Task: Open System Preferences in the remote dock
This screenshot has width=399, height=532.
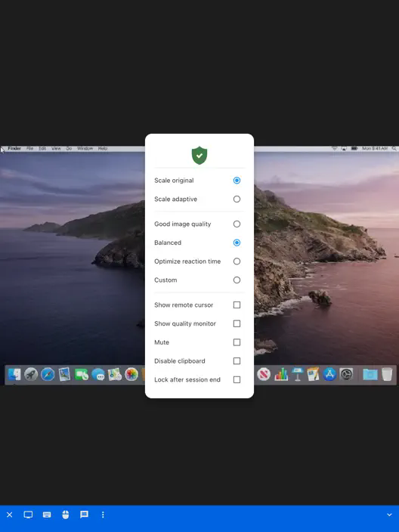Action: coord(346,374)
